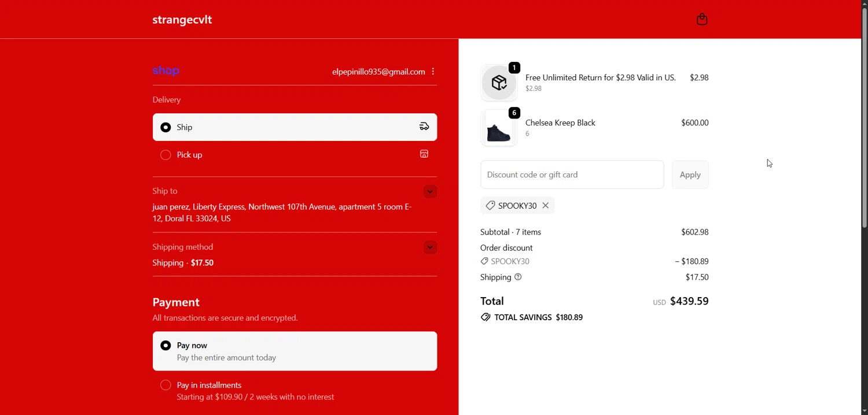
Task: Expand the Shipping method section
Action: 430,247
